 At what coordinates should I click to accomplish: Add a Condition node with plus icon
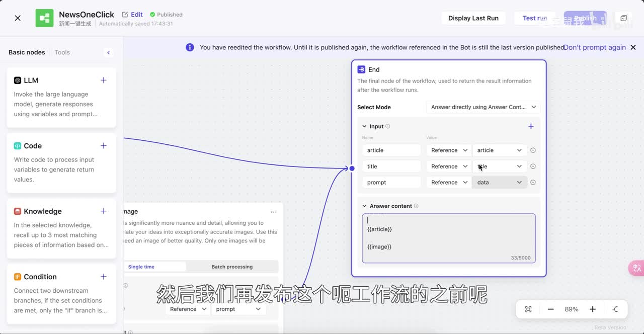click(103, 277)
